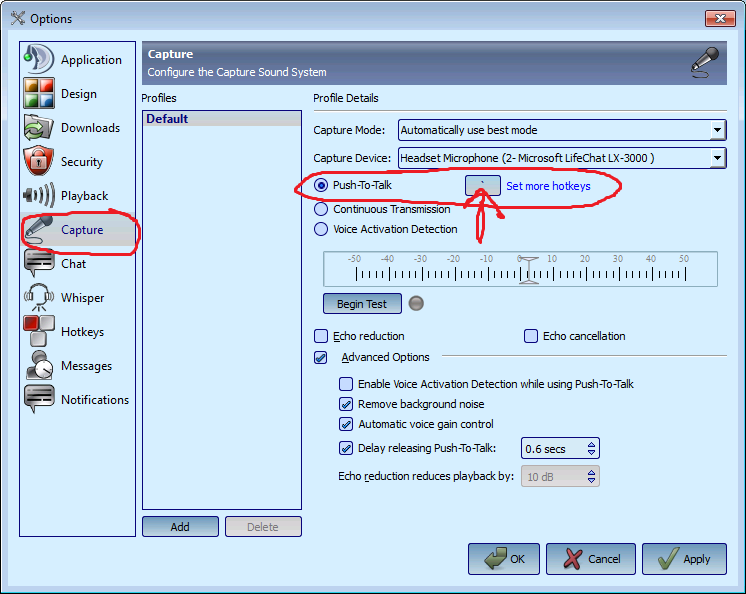
Task: Click the Hotkeys keys icon
Action: pos(39,331)
